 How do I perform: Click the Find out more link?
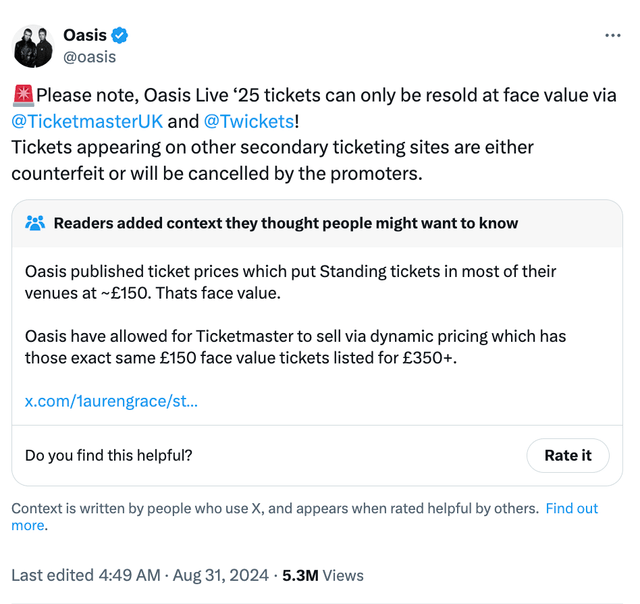[571, 508]
